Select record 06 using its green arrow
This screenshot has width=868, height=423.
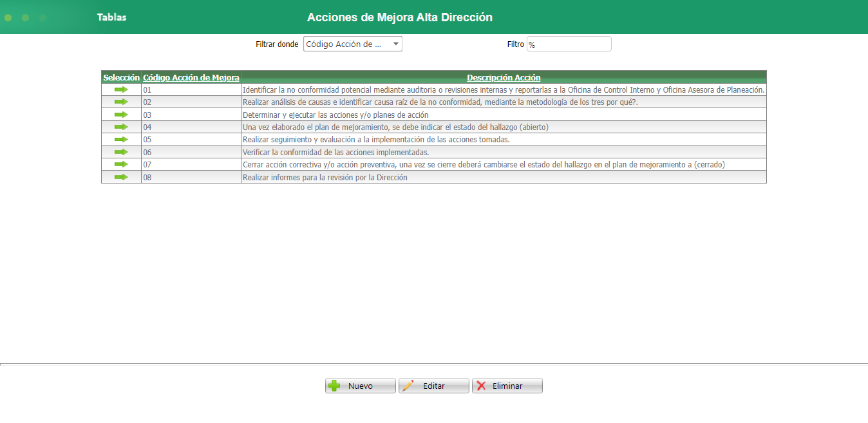tap(120, 152)
